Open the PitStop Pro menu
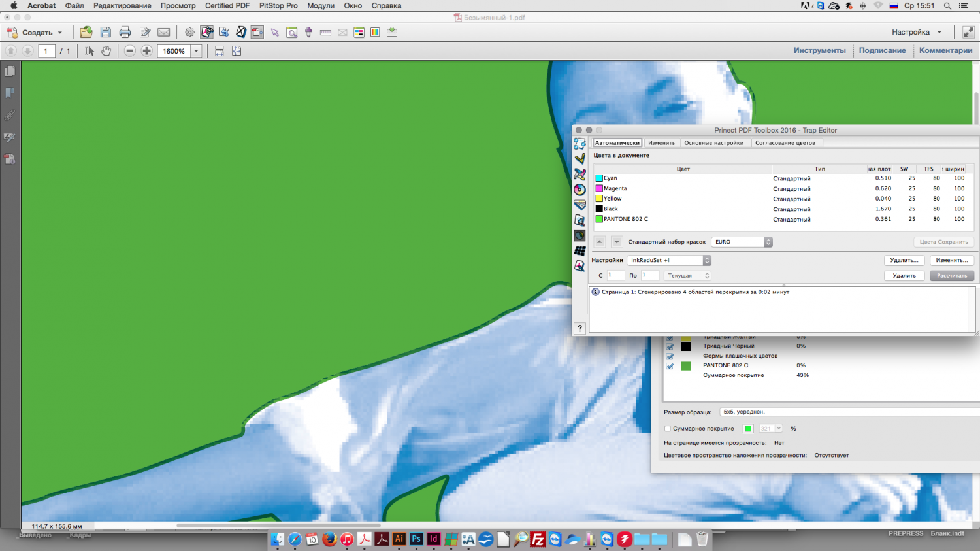 click(x=278, y=6)
